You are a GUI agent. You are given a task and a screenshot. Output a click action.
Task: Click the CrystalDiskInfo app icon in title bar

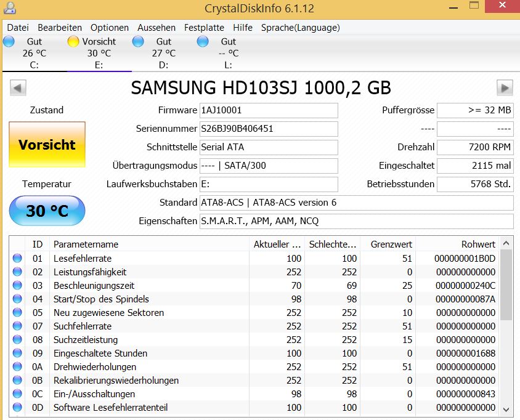coord(9,8)
